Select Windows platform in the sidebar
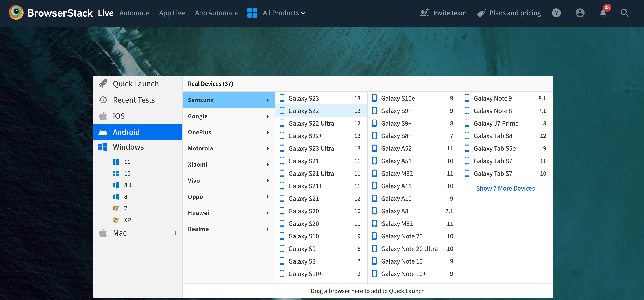This screenshot has height=300, width=644. 137,147
